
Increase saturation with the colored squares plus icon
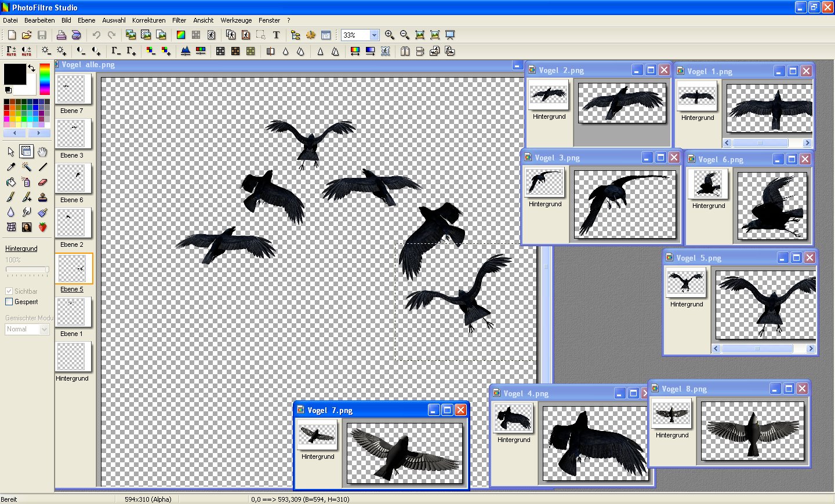166,51
